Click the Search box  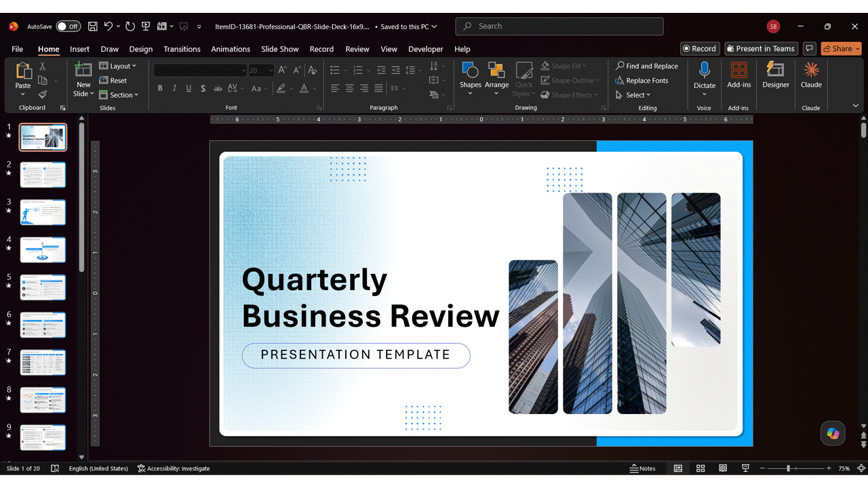point(559,26)
